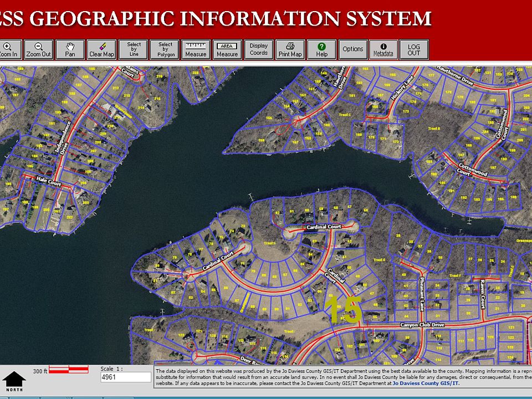
Task: Open the Print Map function
Action: pos(290,49)
